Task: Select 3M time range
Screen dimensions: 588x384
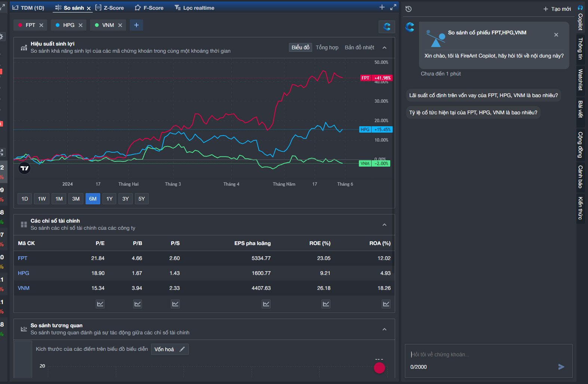Action: click(x=76, y=199)
